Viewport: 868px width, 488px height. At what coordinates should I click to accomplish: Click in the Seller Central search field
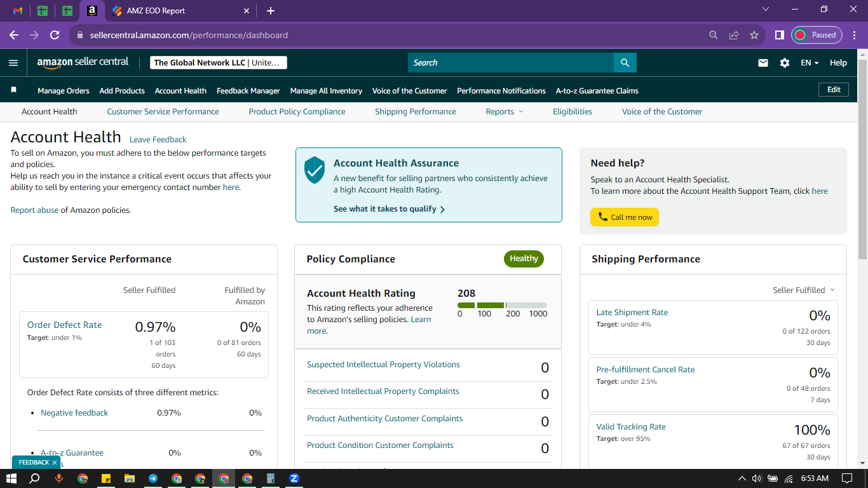(x=511, y=63)
